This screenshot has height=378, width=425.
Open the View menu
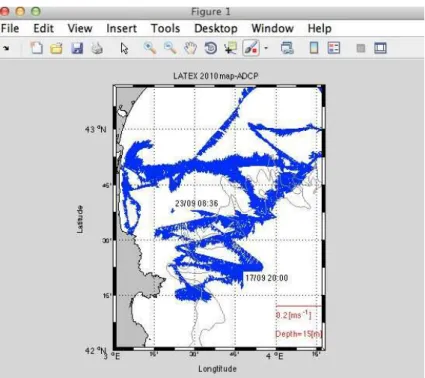[x=80, y=28]
